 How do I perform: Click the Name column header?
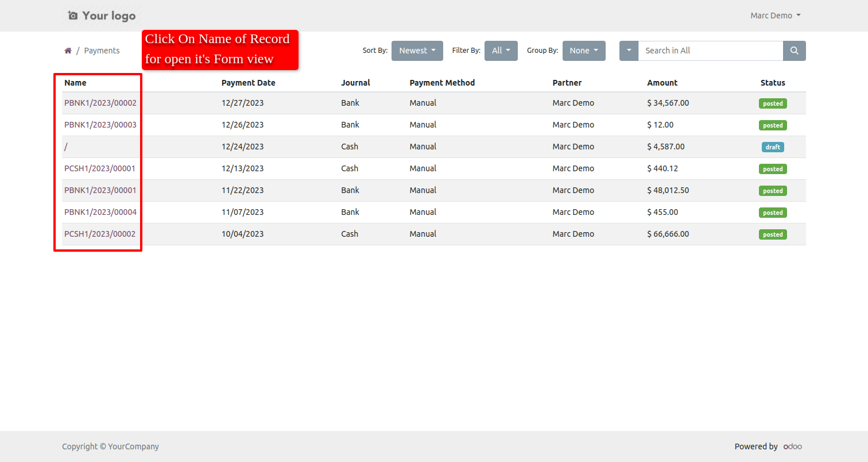75,83
